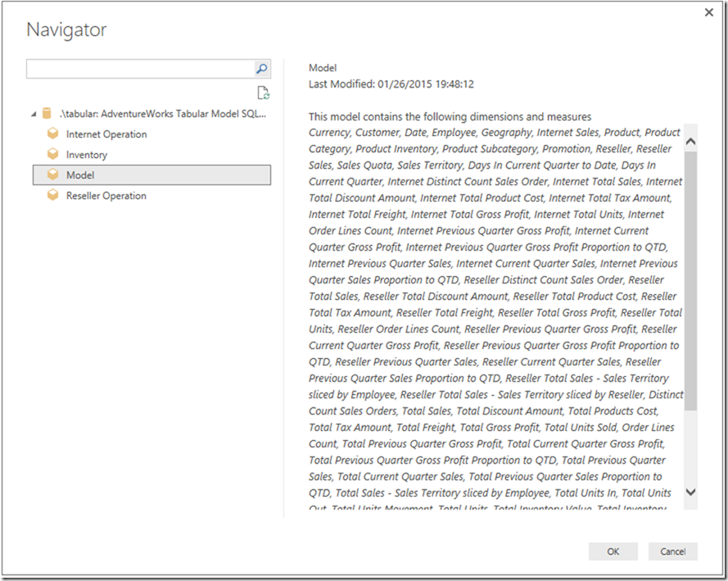This screenshot has height=581, width=728.
Task: Click the "This model contains the following" heading
Action: tap(450, 116)
